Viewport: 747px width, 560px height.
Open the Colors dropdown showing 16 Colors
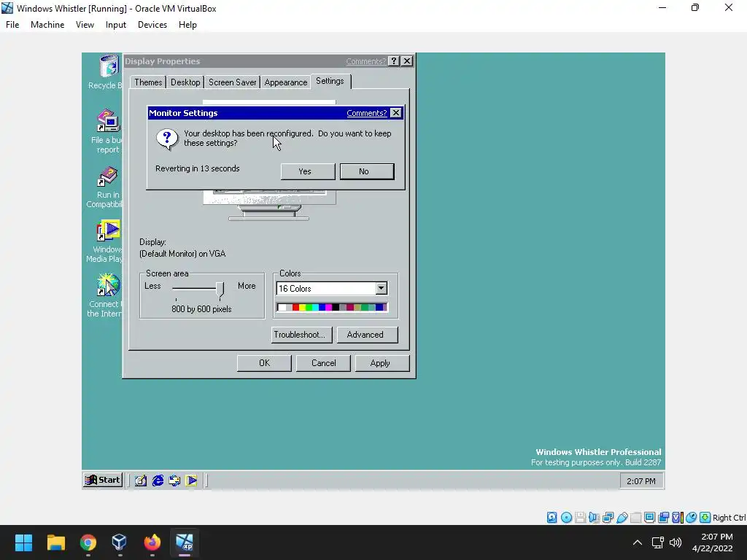click(332, 289)
